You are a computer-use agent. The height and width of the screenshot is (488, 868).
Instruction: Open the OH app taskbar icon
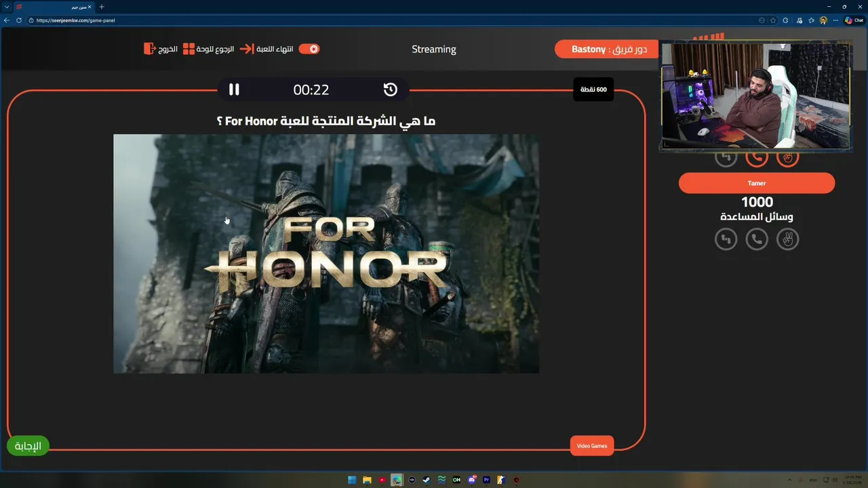[x=456, y=480]
